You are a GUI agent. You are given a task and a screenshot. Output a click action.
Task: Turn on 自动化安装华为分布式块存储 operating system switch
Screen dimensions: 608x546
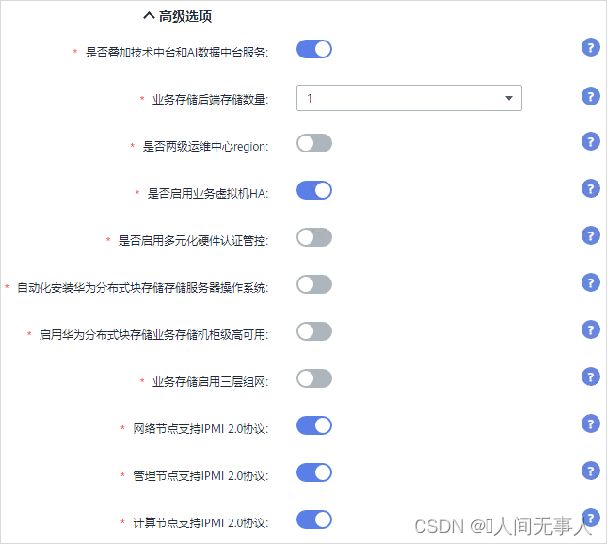point(314,285)
